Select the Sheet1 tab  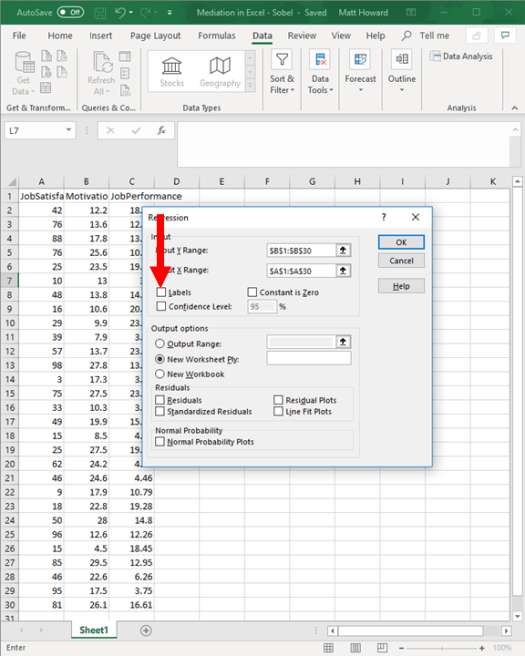pos(94,630)
